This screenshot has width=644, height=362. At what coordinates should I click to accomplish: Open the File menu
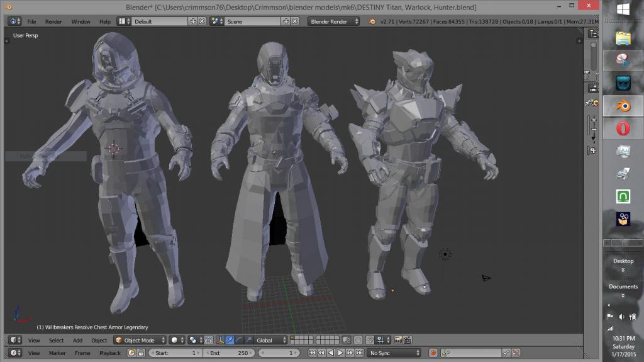tap(31, 21)
